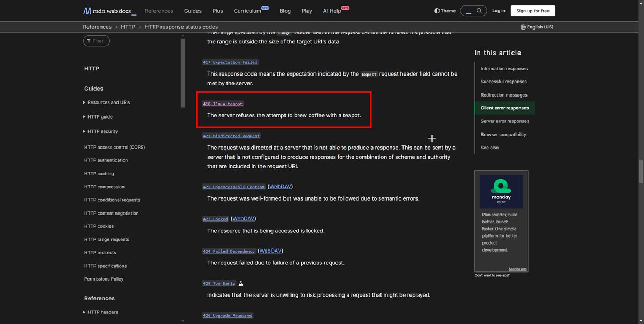Viewport: 644px width, 324px height.
Task: Open 425 Too Early link
Action: [219, 283]
